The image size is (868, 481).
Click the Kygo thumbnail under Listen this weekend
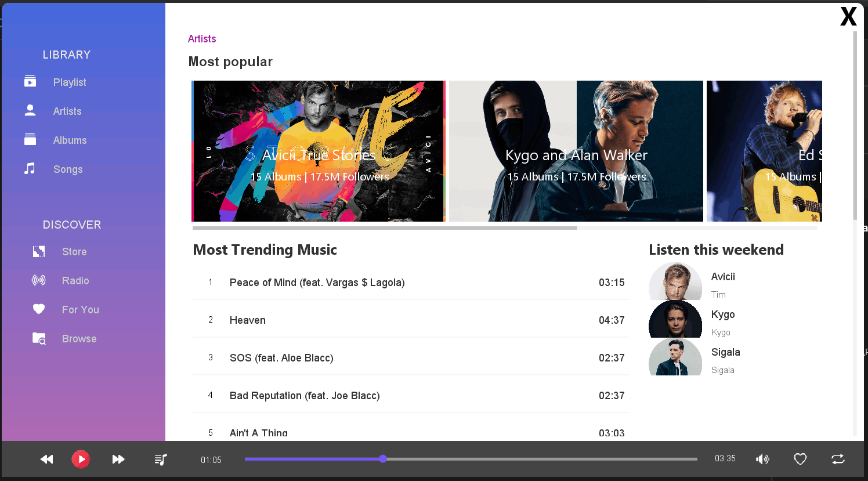[x=675, y=319]
